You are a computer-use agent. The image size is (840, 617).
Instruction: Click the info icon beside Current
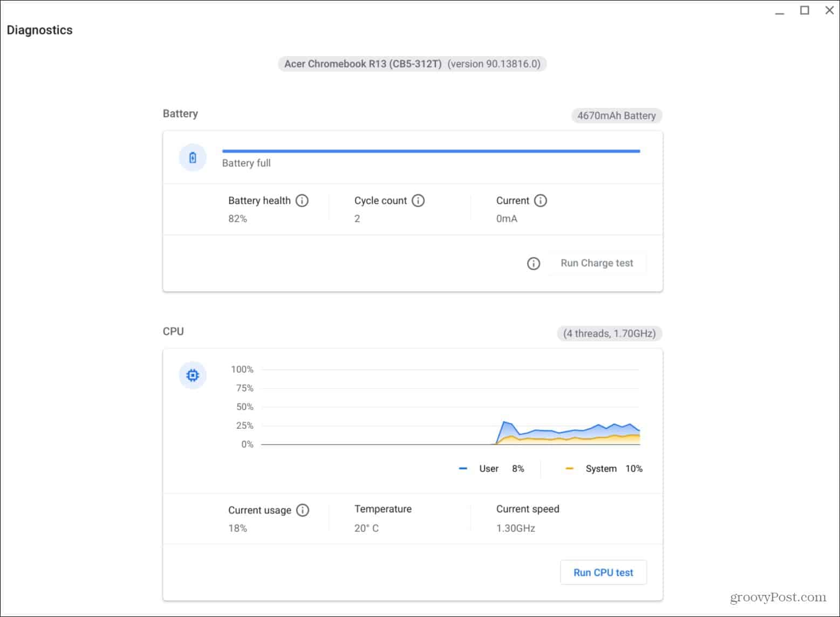[x=540, y=201]
